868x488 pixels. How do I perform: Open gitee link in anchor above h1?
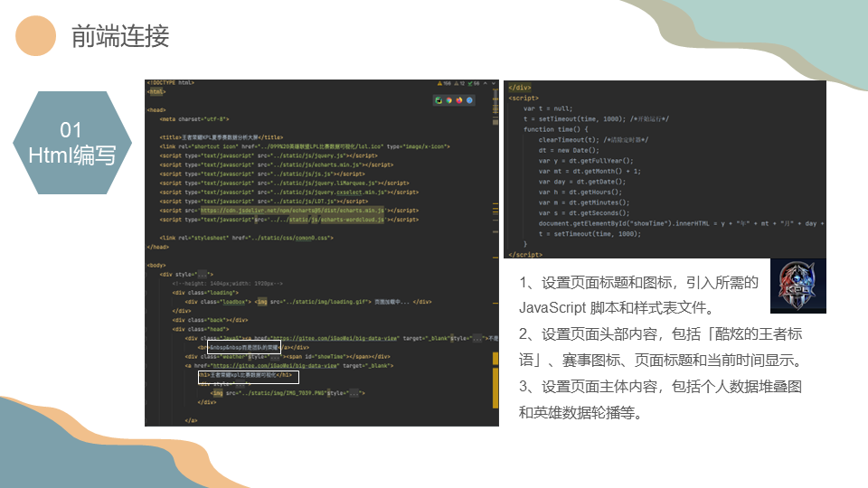click(x=275, y=366)
